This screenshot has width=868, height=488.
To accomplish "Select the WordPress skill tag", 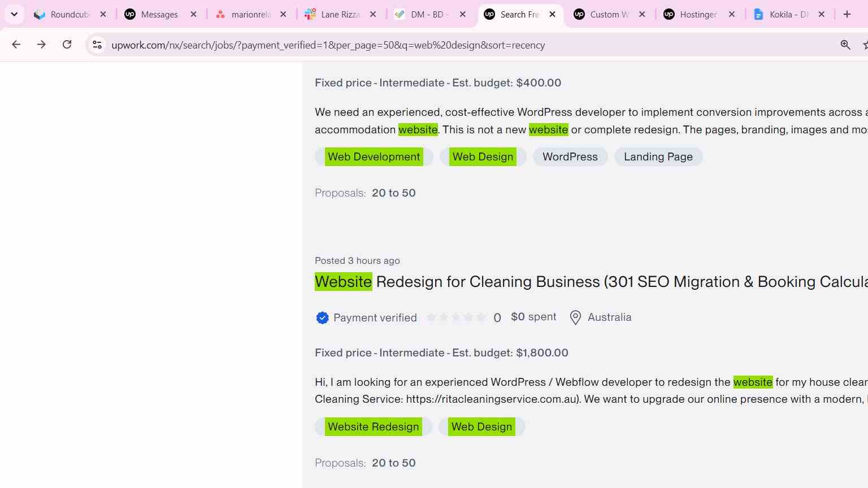I will [570, 157].
